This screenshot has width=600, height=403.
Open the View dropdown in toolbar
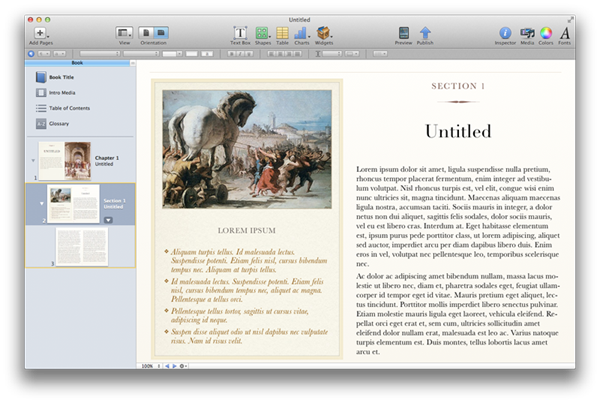[124, 33]
